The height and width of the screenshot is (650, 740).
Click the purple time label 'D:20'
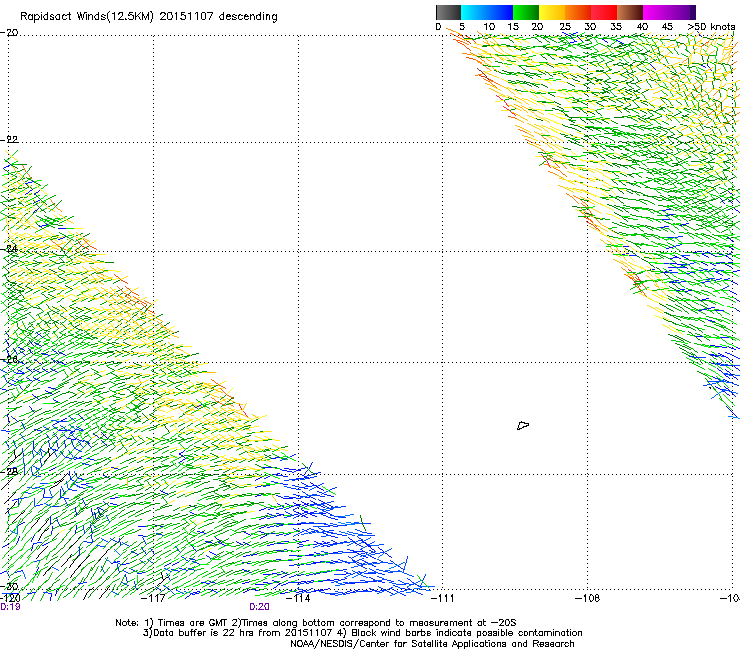tap(259, 607)
